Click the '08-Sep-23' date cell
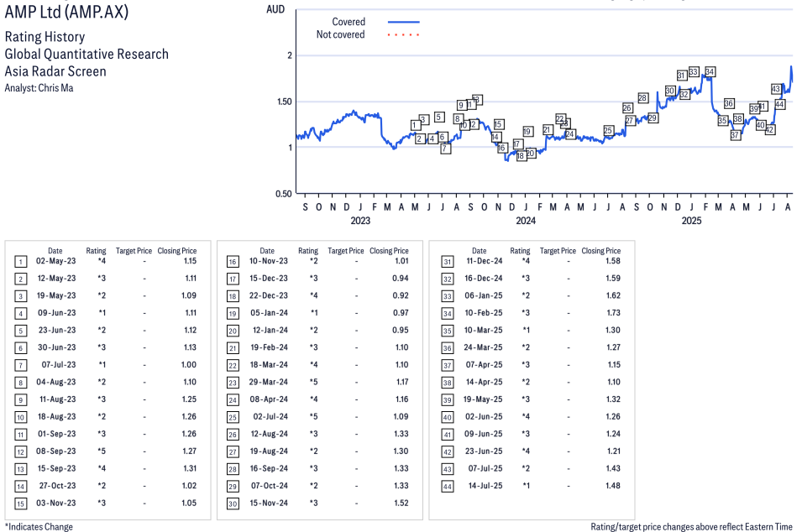The image size is (802, 532). pos(56,451)
